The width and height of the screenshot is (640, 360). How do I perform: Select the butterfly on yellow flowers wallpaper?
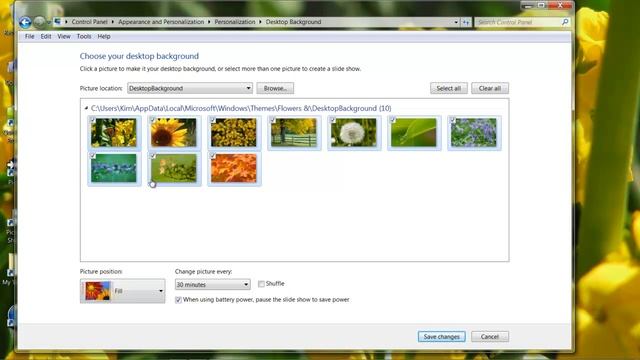(114, 133)
